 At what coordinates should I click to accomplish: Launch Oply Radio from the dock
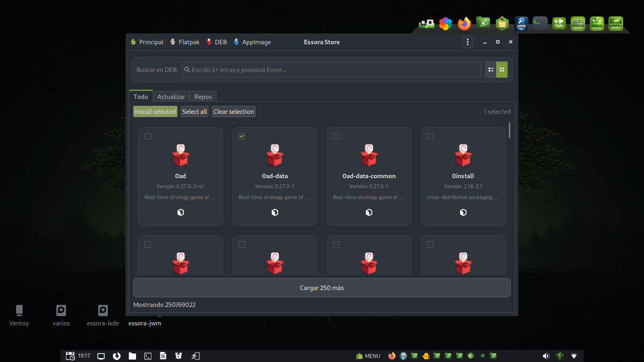click(x=578, y=24)
